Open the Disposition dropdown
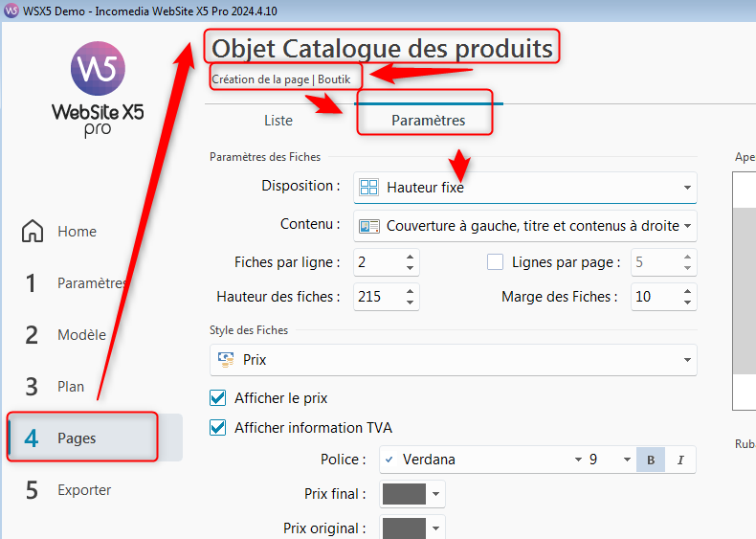This screenshot has width=756, height=539. coord(525,188)
